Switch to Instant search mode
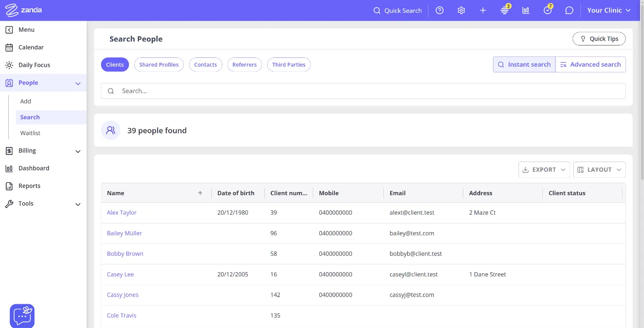This screenshot has height=328, width=644. pyautogui.click(x=524, y=64)
